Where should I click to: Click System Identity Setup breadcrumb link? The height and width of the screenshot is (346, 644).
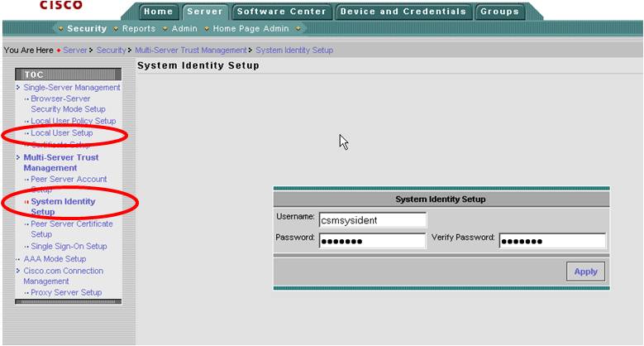tap(294, 50)
